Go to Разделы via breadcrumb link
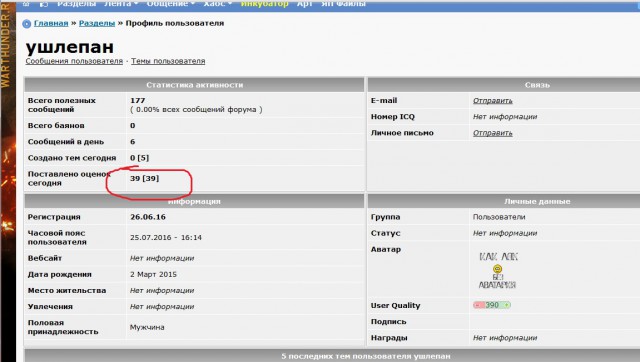Viewport: 640px width, 362px height. [97, 23]
